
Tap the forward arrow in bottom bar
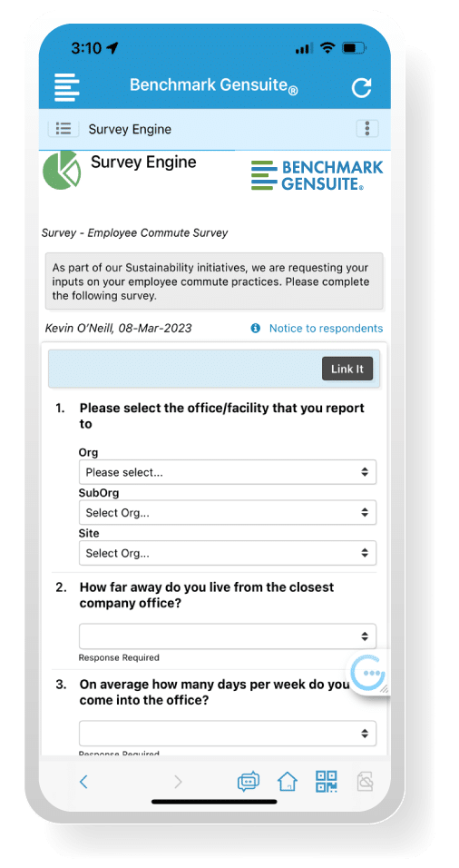click(178, 782)
